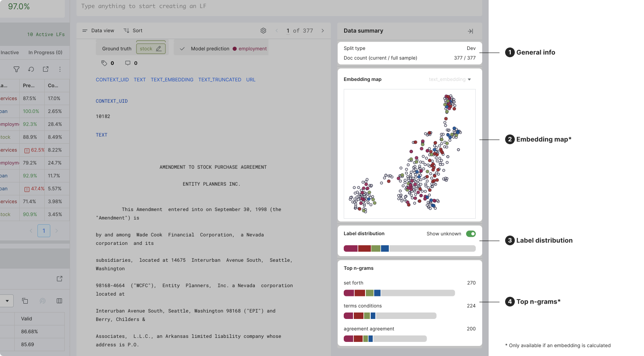This screenshot has height=356, width=644.
Task: Click the Valid column header
Action: pos(27,319)
